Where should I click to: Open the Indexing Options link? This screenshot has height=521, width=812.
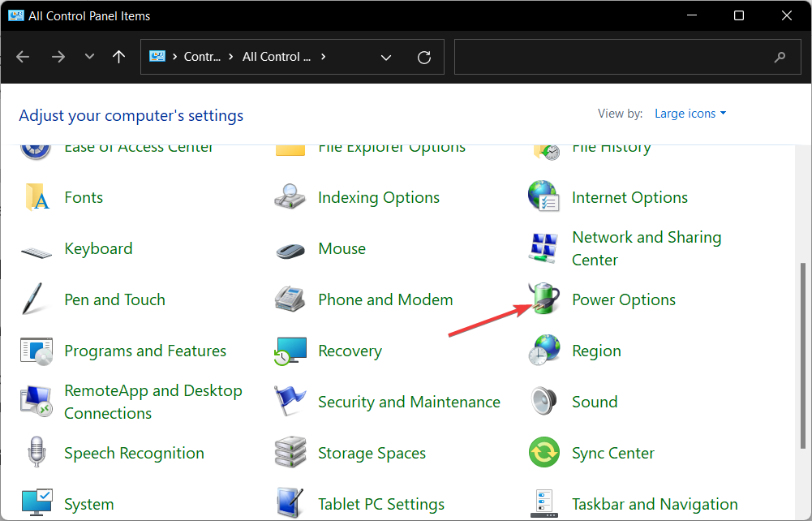(379, 197)
